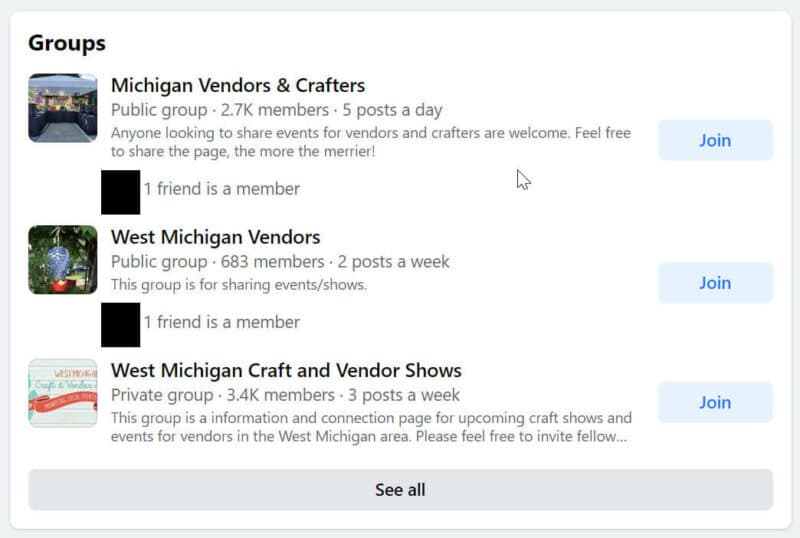Viewport: 800px width, 538px height.
Task: Click friend avatar under West Michigan Vendors
Action: (x=120, y=325)
